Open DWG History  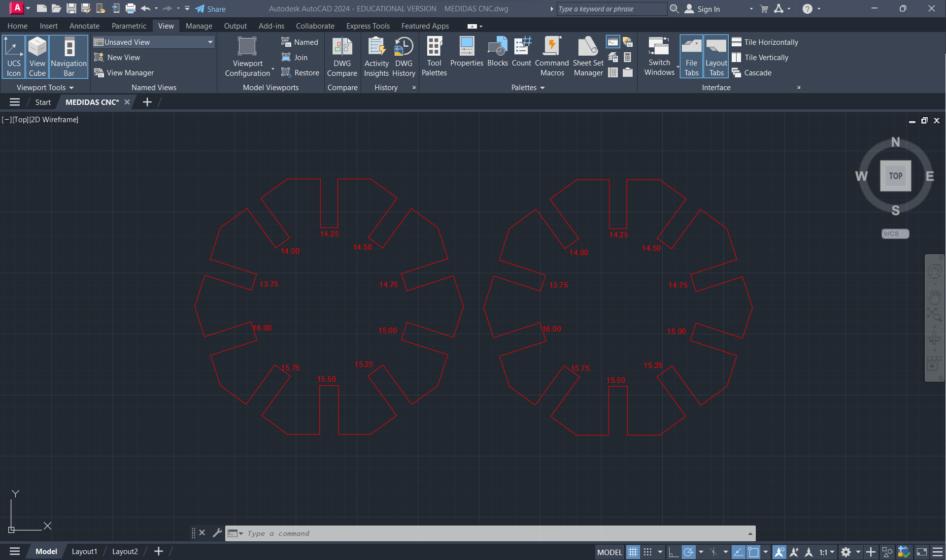pyautogui.click(x=404, y=57)
